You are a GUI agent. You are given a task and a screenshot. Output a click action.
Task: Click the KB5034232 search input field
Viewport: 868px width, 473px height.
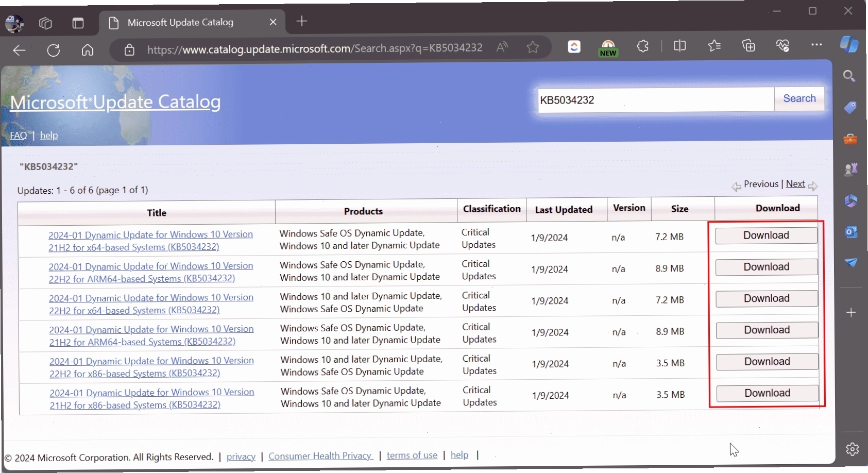[656, 100]
